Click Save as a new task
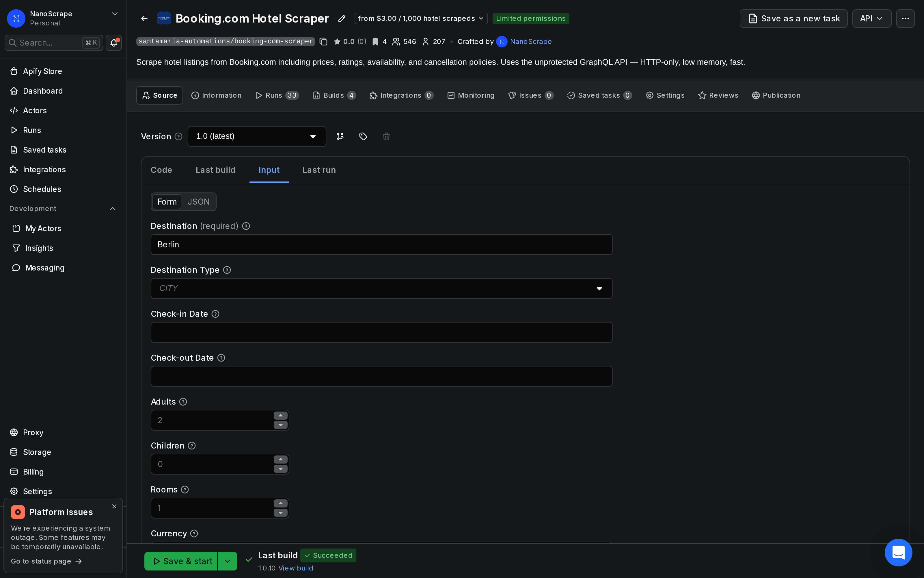Screen dimensions: 924x578 coord(793,18)
